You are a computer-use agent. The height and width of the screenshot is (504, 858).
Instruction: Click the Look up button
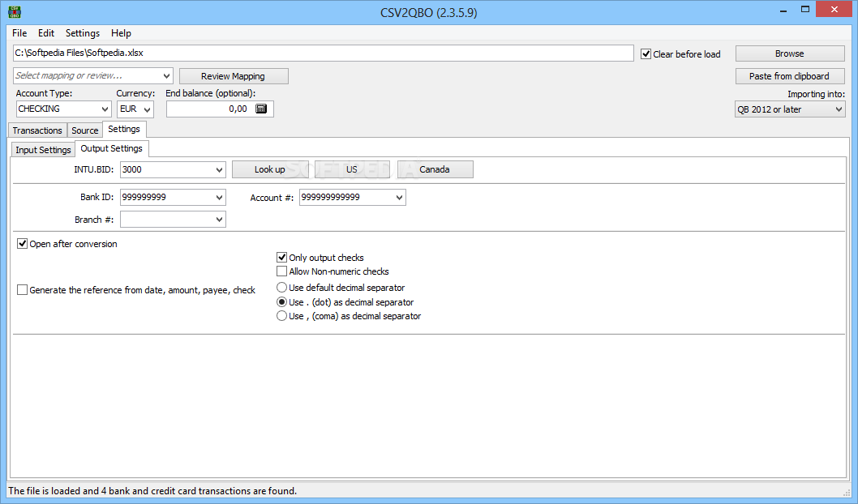[x=270, y=169]
